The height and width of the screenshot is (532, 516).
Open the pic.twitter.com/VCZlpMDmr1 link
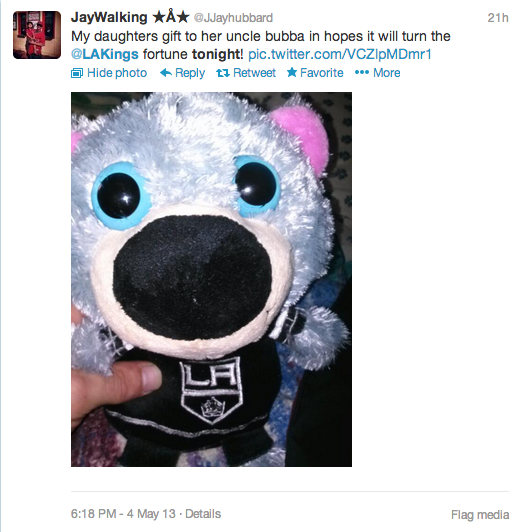point(340,54)
